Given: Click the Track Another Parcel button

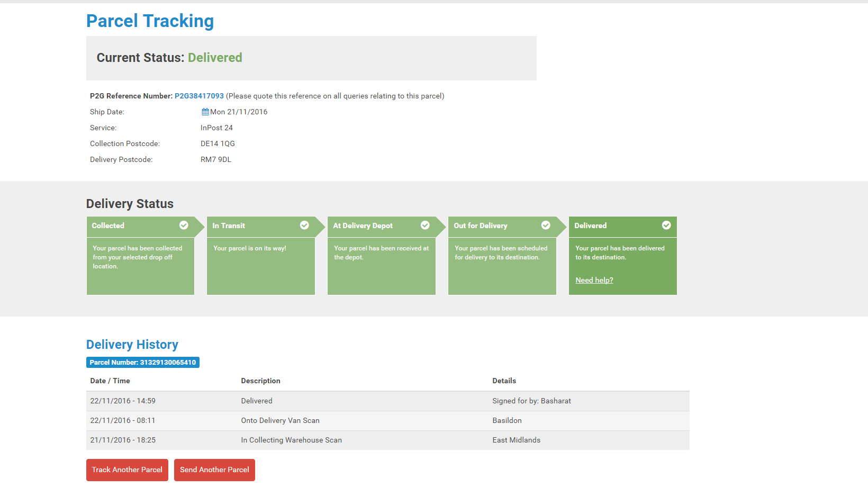Looking at the screenshot, I should [127, 470].
